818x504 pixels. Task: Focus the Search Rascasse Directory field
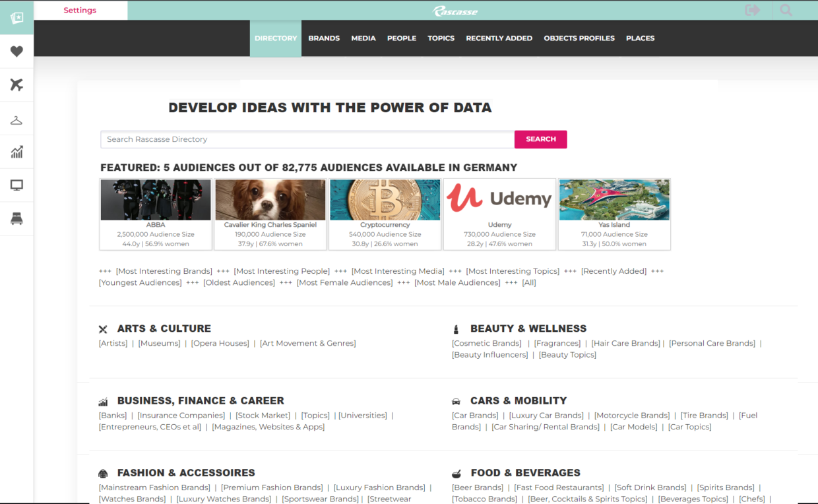[x=307, y=139]
